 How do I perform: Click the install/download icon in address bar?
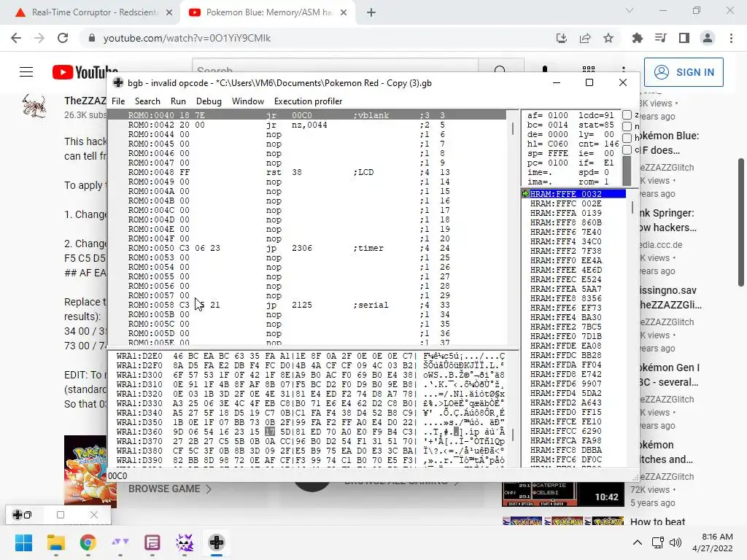point(562,38)
